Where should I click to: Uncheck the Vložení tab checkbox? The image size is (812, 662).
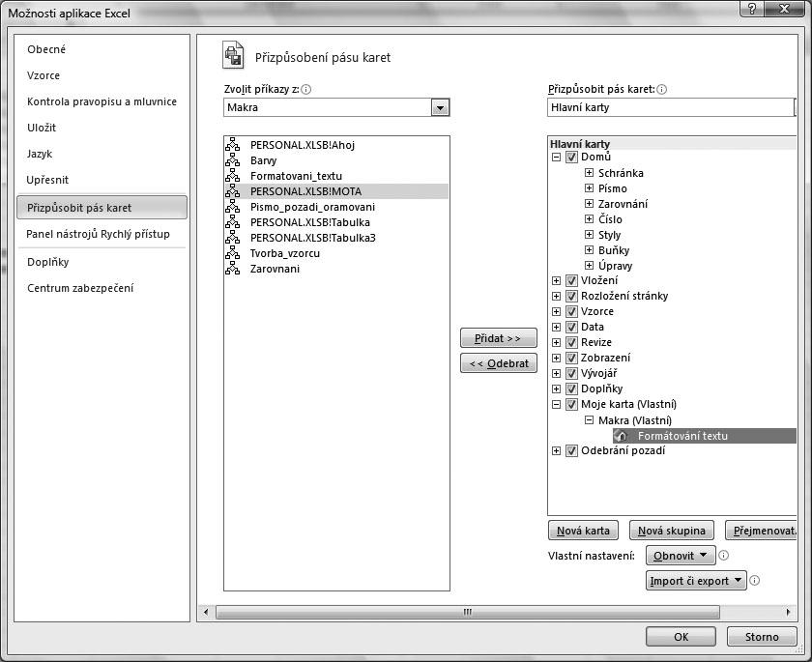[571, 280]
